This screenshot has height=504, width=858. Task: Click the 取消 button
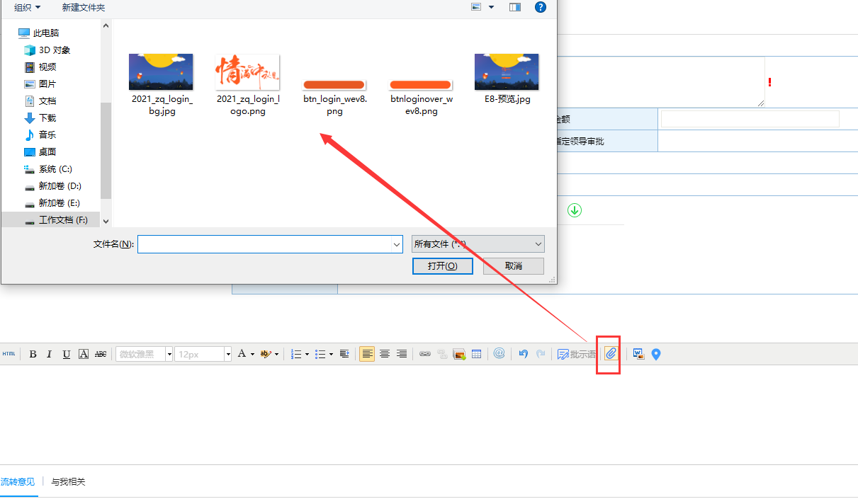click(513, 266)
